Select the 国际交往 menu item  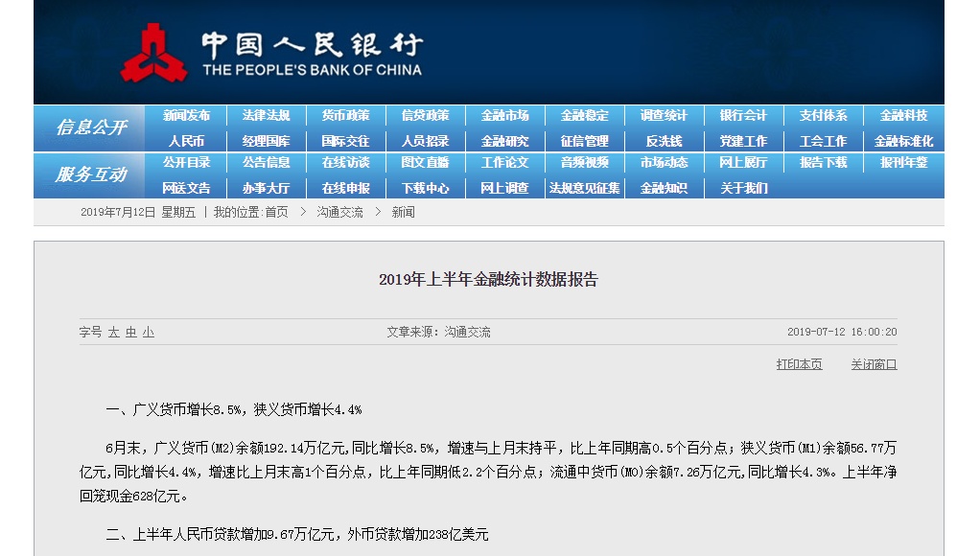click(x=345, y=141)
